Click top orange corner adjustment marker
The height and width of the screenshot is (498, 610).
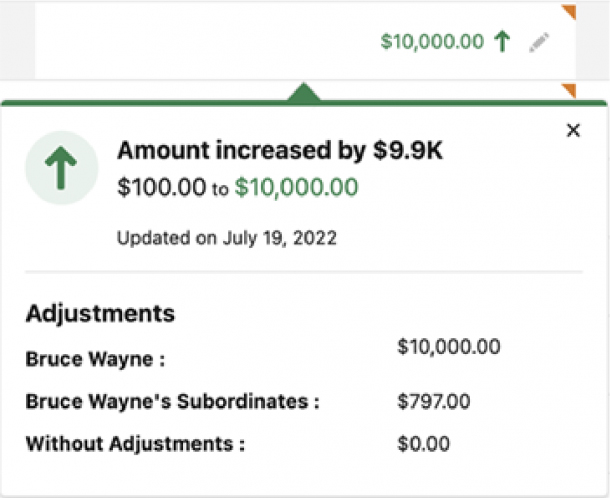pyautogui.click(x=568, y=12)
